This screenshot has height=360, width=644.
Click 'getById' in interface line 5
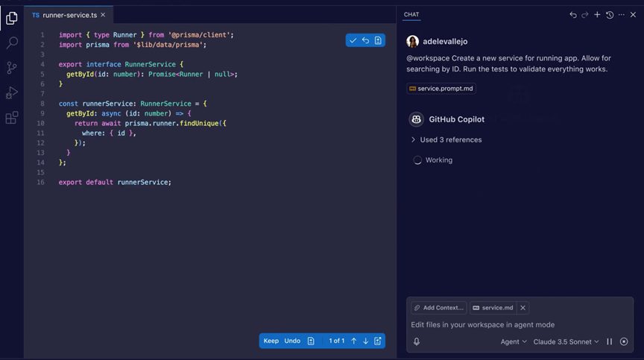(80, 75)
